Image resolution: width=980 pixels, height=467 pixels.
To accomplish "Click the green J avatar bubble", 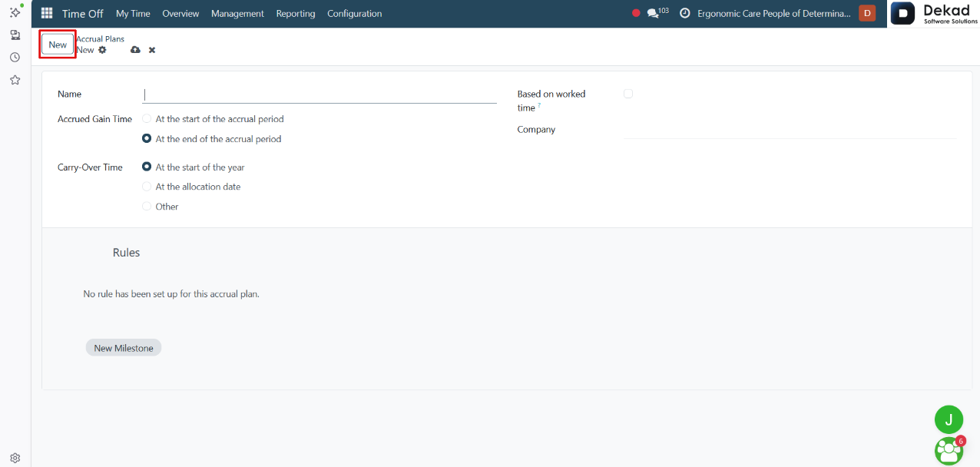I will (x=949, y=419).
